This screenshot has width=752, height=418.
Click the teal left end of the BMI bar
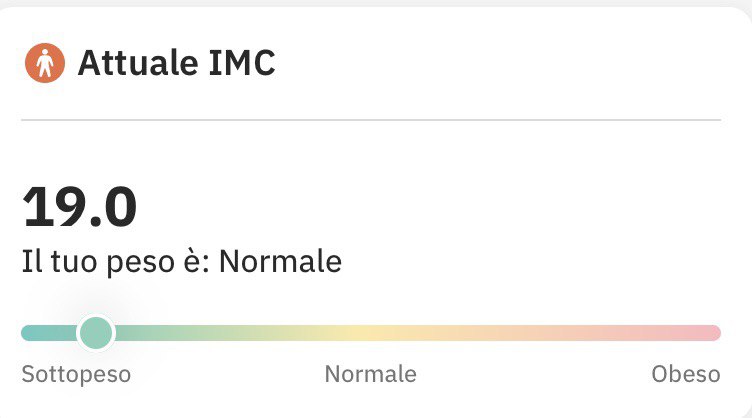coord(43,333)
